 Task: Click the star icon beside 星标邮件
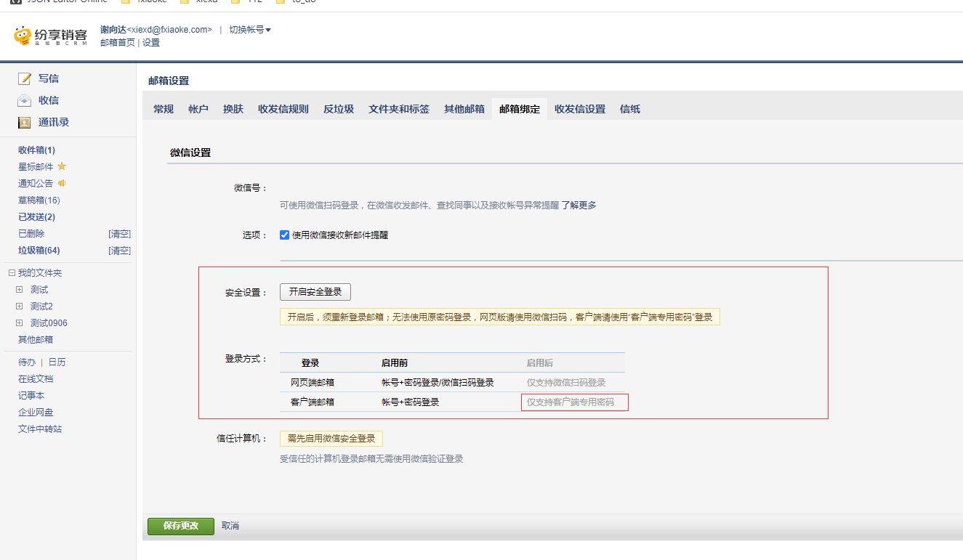click(62, 167)
